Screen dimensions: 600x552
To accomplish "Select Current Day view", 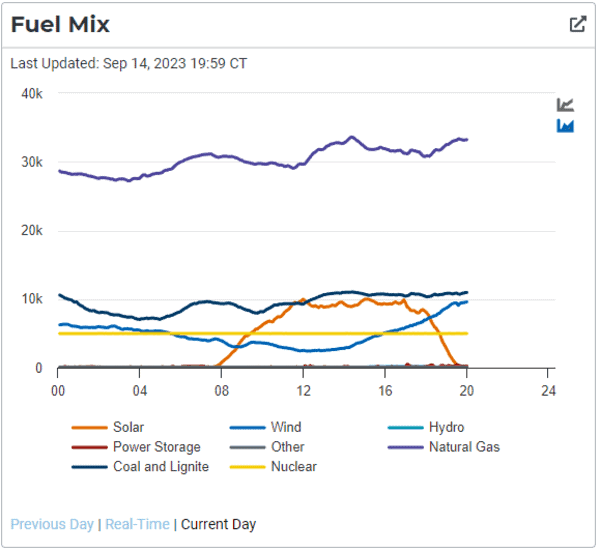I will (218, 524).
